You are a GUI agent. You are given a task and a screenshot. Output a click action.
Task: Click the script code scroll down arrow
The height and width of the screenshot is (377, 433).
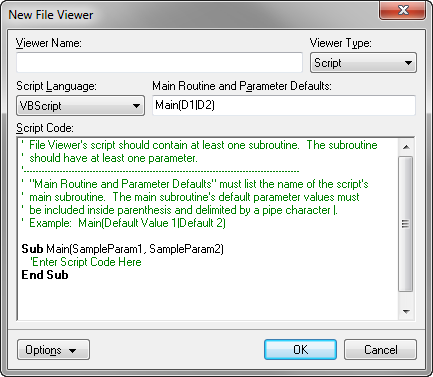406,311
